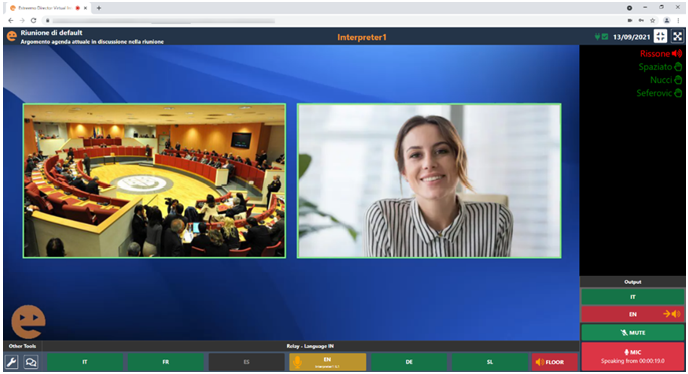
Task: Click the browser address bar
Action: tap(333, 20)
